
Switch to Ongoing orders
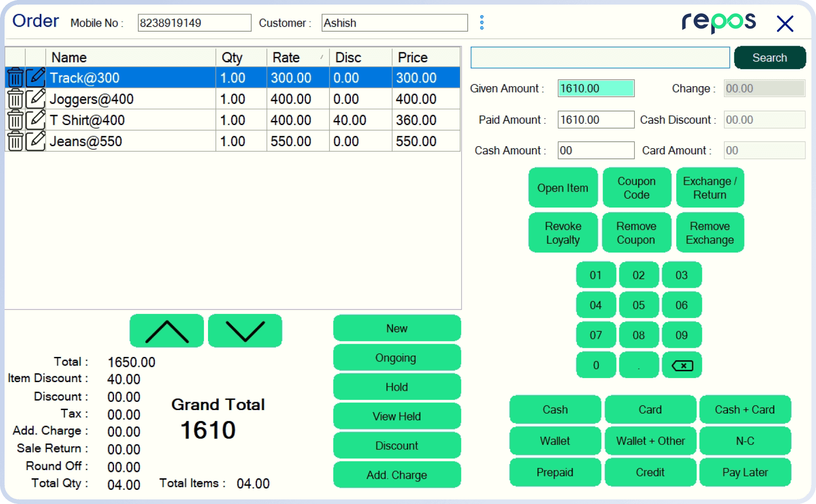[397, 357]
